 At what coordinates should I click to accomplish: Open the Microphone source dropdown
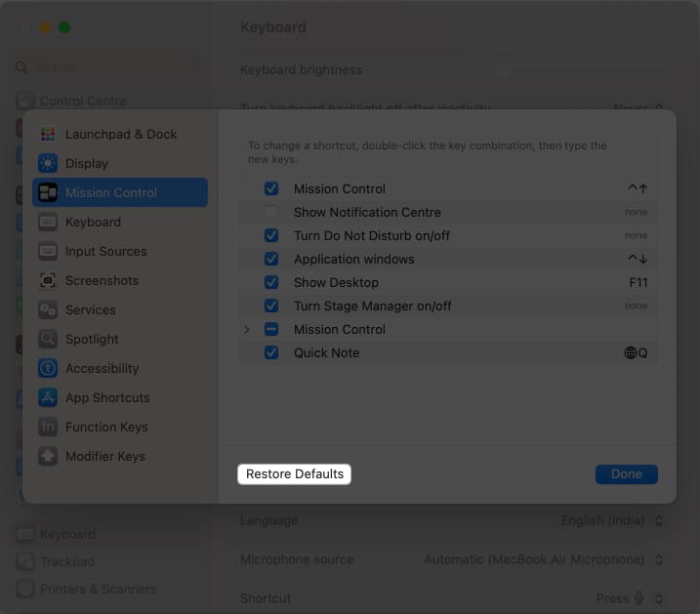pos(543,559)
